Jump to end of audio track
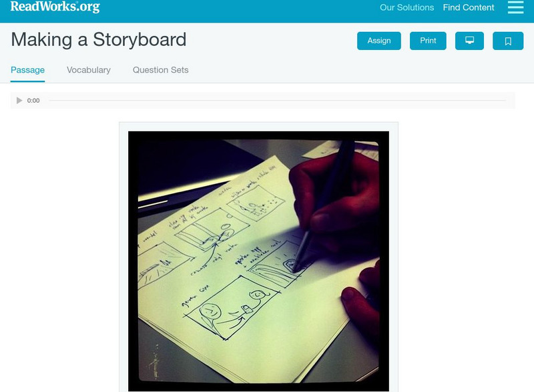534x392 pixels. coord(505,101)
